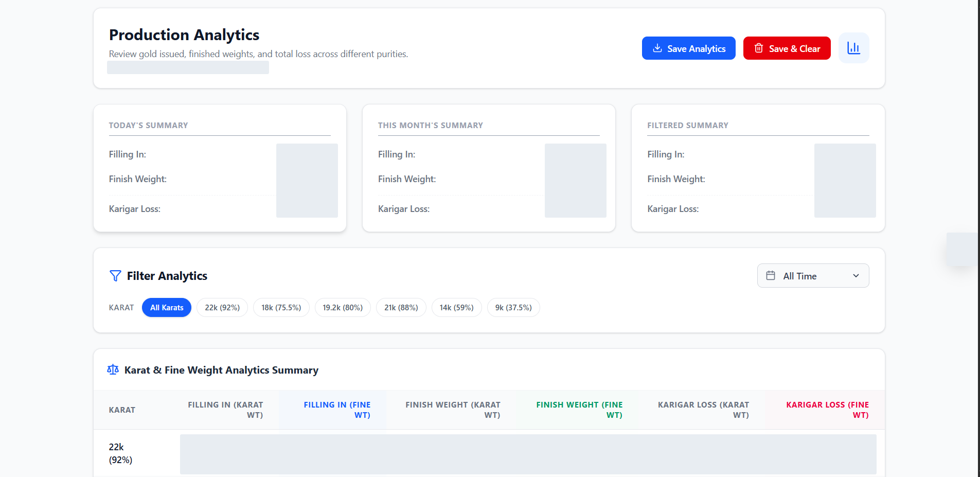Click Filling In label in Filtered Summary
This screenshot has height=477, width=980.
coord(666,154)
